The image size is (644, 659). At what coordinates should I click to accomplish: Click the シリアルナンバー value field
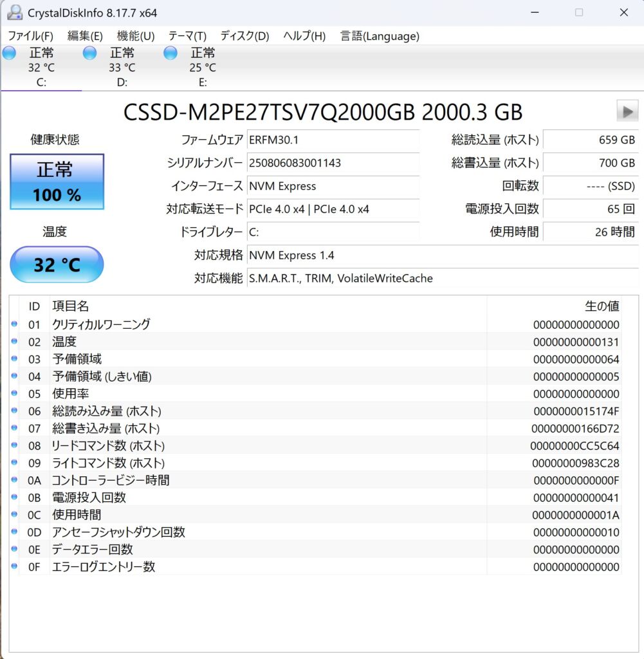[x=333, y=163]
